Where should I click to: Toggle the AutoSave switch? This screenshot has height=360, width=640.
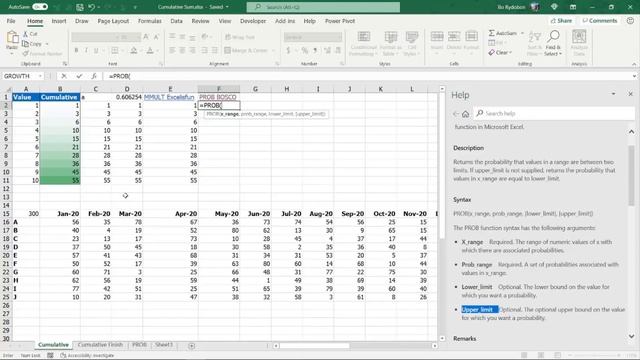pyautogui.click(x=40, y=7)
